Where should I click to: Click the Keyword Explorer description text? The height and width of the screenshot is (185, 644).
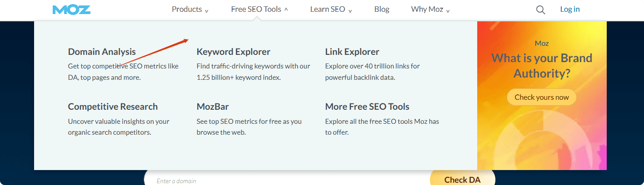click(253, 72)
